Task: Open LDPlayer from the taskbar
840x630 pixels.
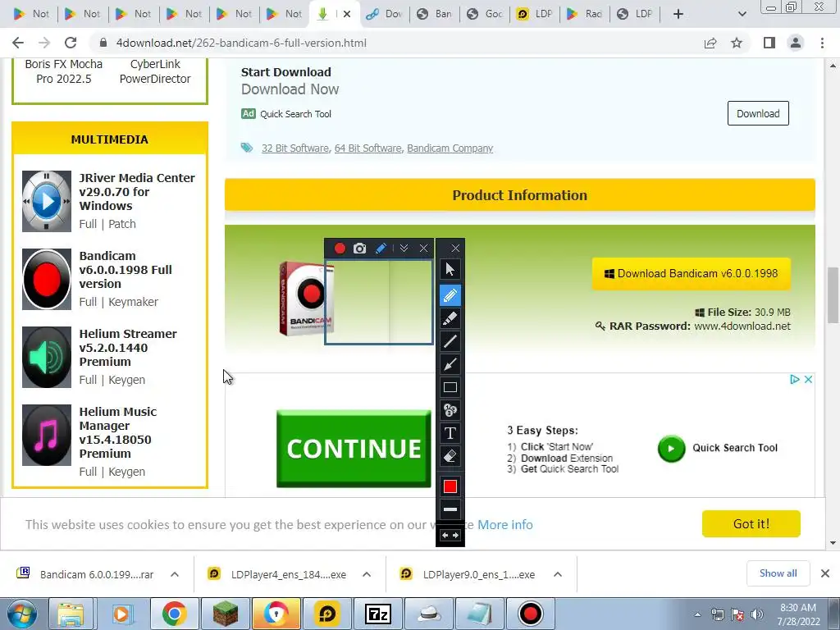Action: click(x=327, y=614)
